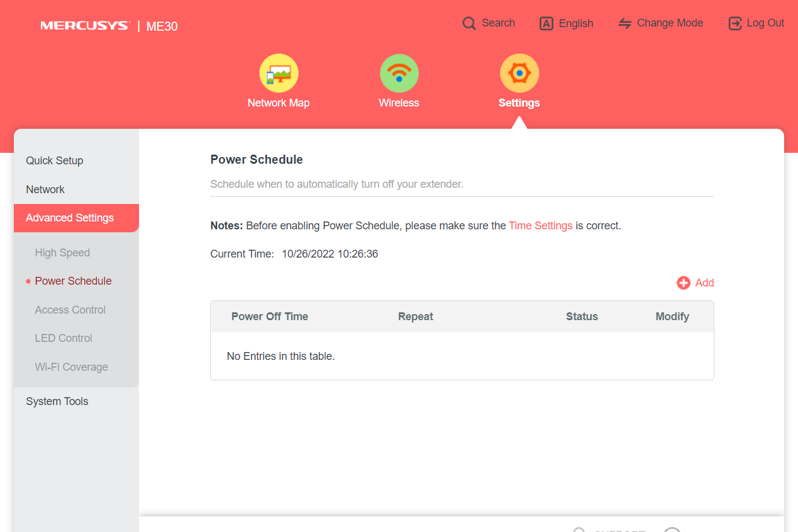Viewport: 798px width, 532px height.
Task: Click the Search magnifier icon
Action: point(469,23)
